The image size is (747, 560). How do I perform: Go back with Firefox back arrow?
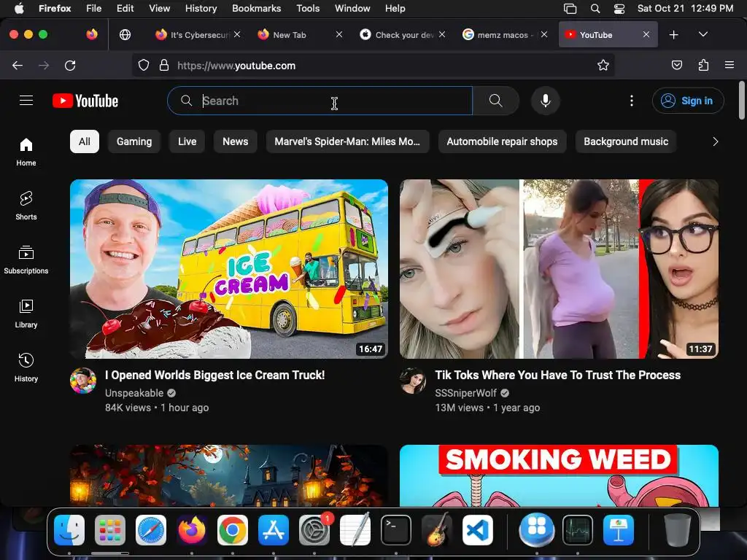(x=18, y=65)
